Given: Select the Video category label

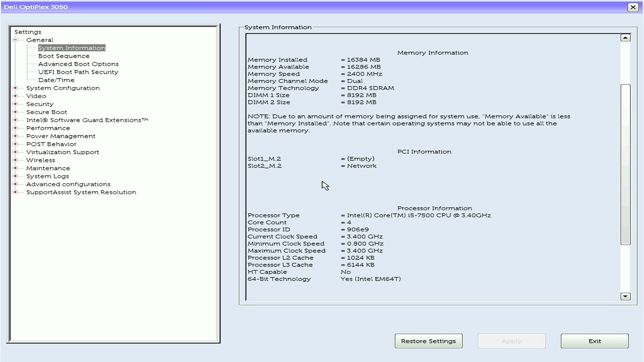Looking at the screenshot, I should 36,96.
